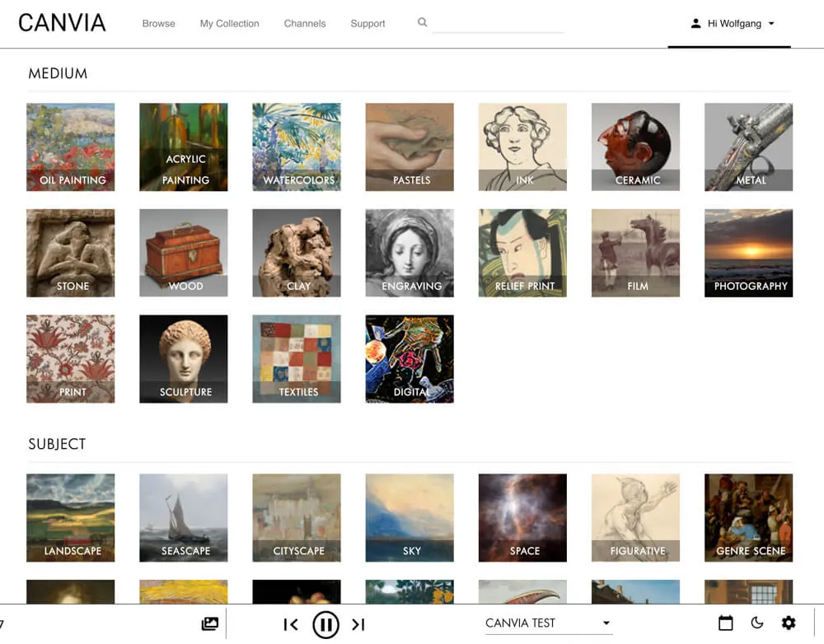Open the Channels page
Image resolution: width=824 pixels, height=644 pixels.
pos(305,24)
